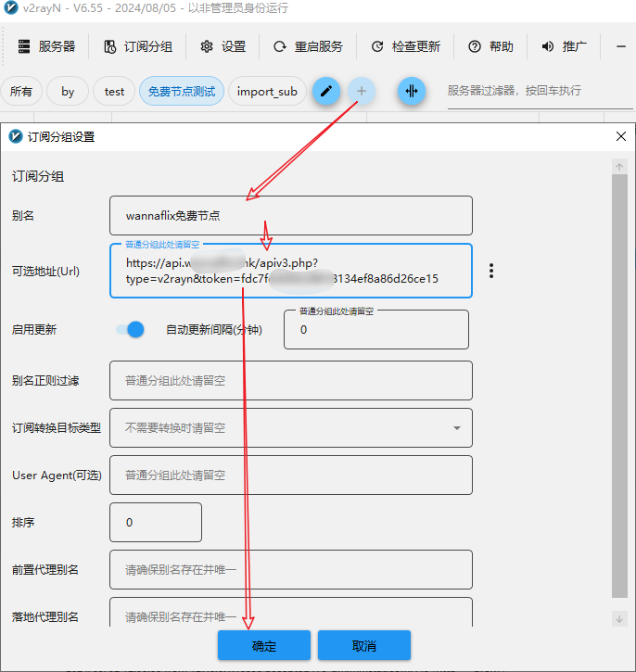Select the test group tab
The width and height of the screenshot is (636, 672).
[114, 91]
